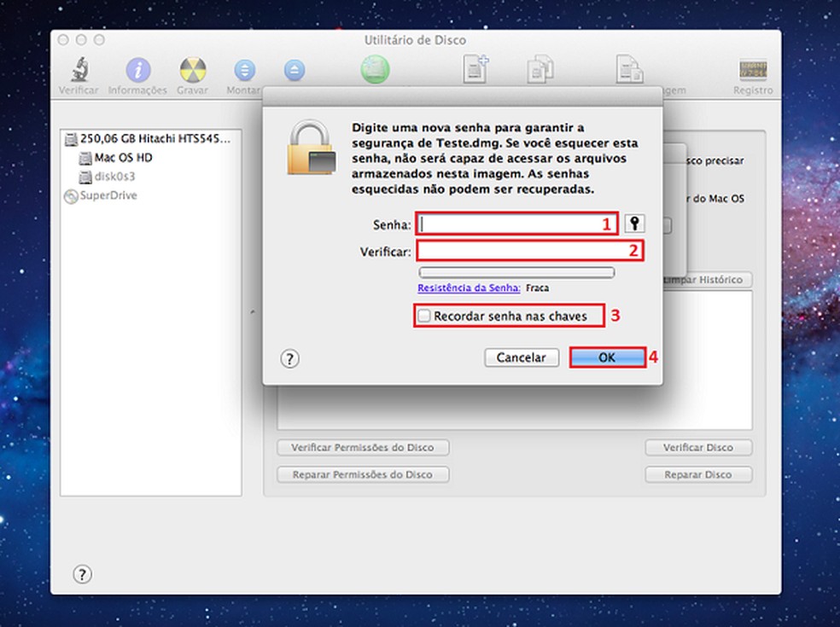
Task: Open the password assistant key button
Action: coord(635,224)
